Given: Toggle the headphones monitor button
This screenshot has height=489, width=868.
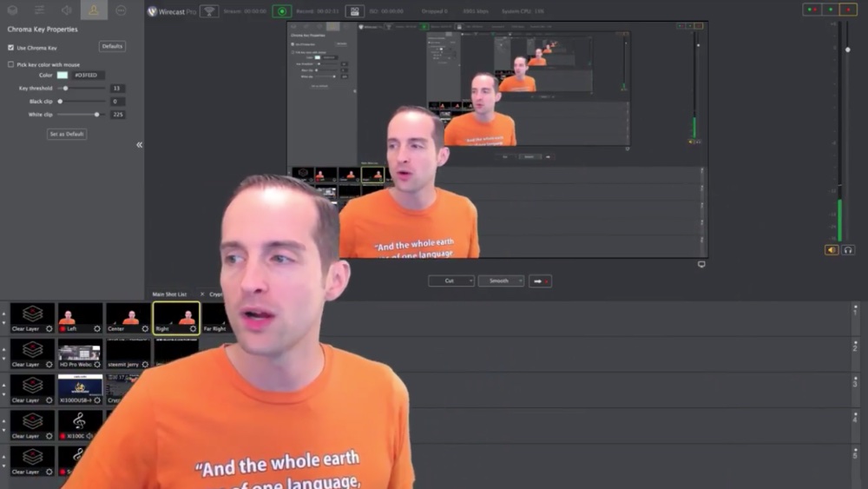Looking at the screenshot, I should (847, 250).
